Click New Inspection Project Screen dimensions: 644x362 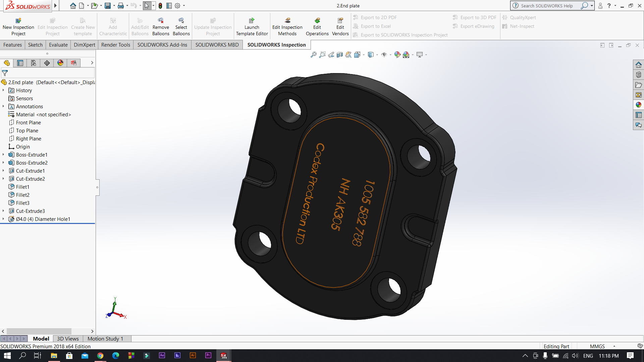(x=18, y=27)
